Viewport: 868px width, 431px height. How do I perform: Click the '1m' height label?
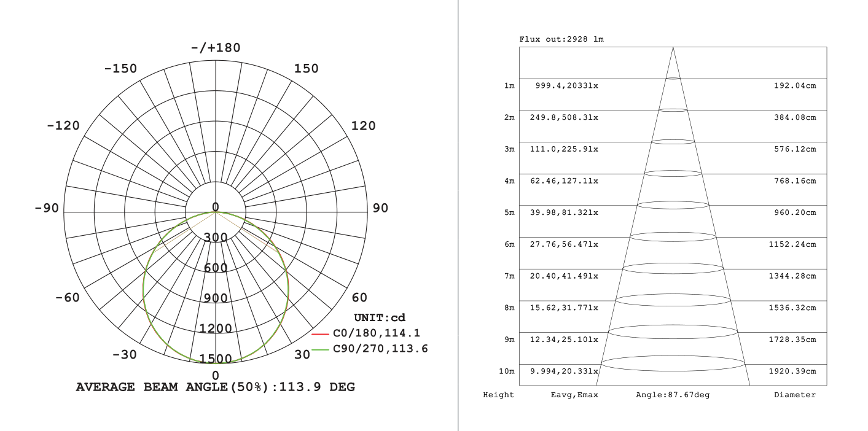pos(509,85)
